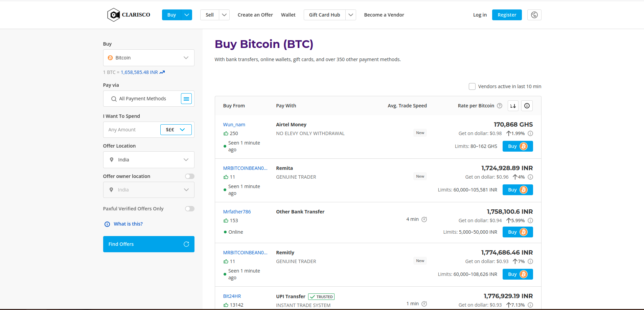Screen dimensions: 644x310
Task: Click the Buy menu button
Action: tap(171, 15)
